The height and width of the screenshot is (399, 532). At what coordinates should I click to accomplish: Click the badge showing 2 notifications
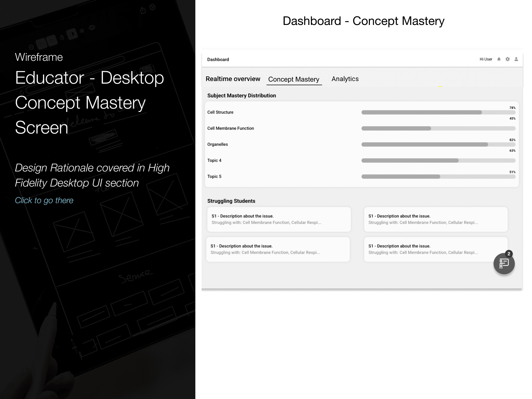point(509,254)
